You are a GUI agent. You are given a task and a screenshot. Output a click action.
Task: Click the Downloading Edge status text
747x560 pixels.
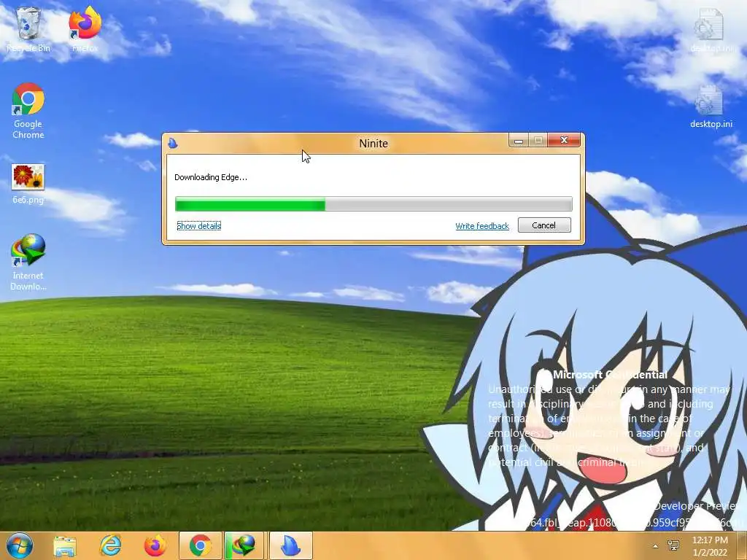click(x=211, y=177)
